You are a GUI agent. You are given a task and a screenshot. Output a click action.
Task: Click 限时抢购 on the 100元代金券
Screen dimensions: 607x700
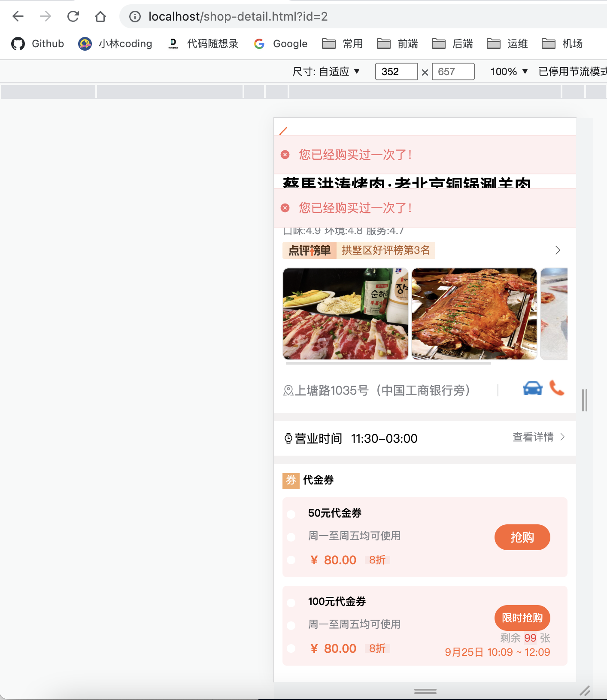pos(522,618)
